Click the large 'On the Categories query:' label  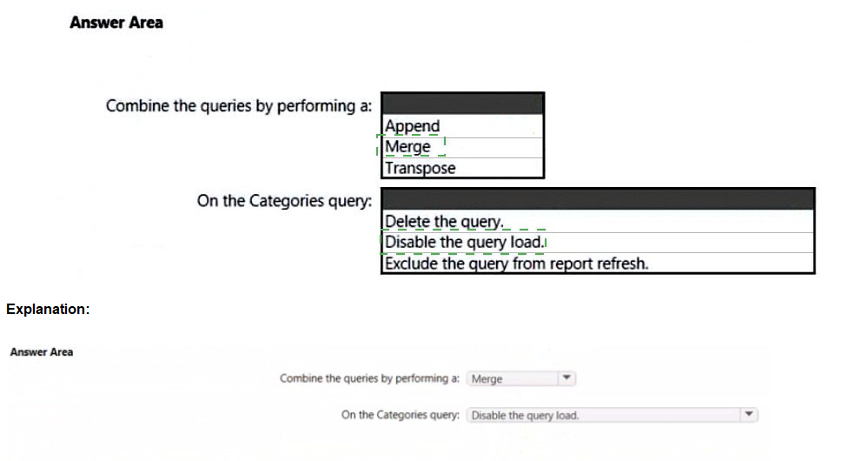(284, 201)
